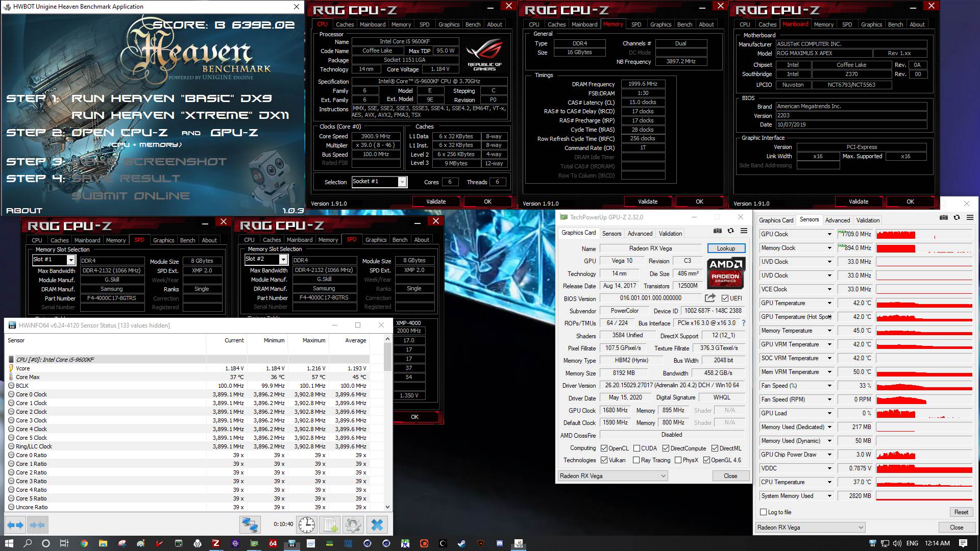Image resolution: width=980 pixels, height=551 pixels.
Task: Click refresh icon in GPU-Z Graphics Card window
Action: pos(730,231)
